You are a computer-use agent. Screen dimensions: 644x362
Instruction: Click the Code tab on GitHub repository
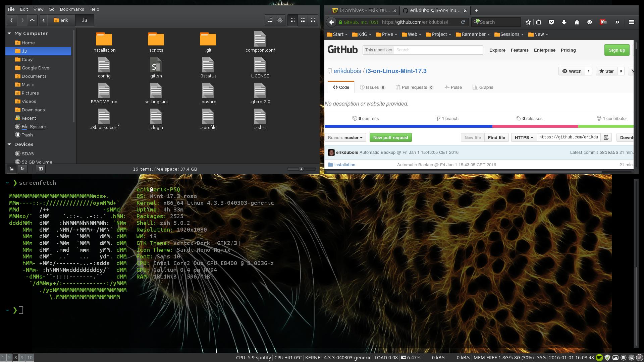coord(341,87)
